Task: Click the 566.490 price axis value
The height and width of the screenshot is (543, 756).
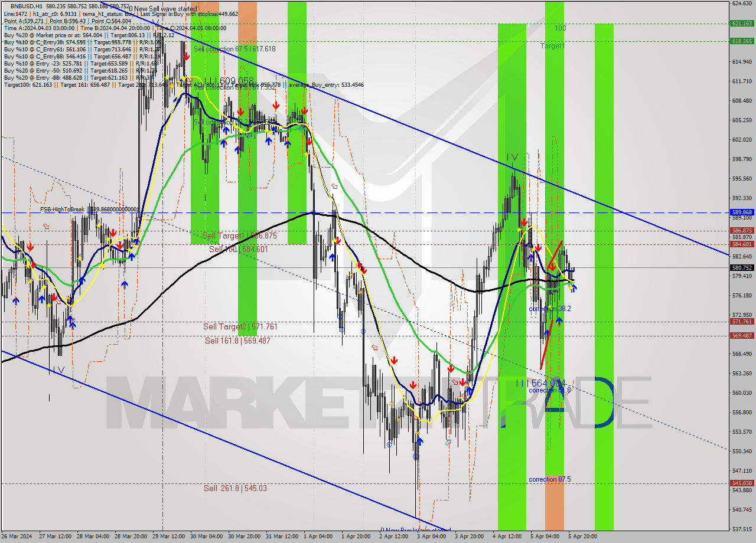Action: (x=742, y=354)
